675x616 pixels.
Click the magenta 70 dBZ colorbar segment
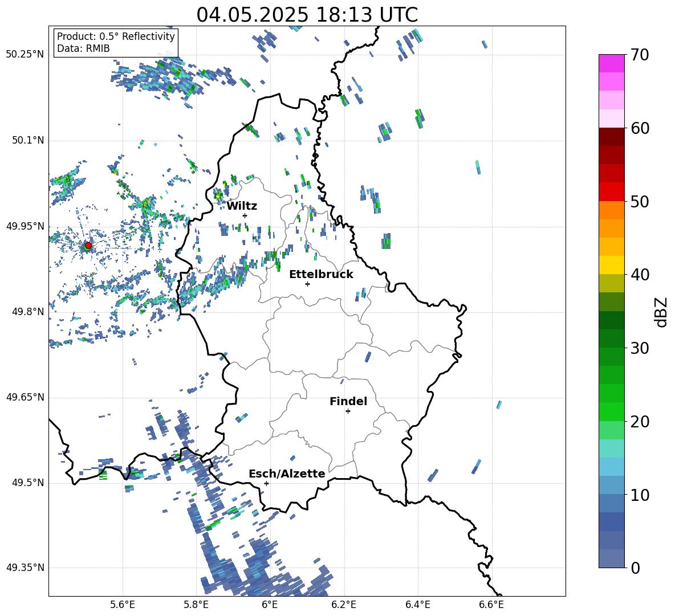[x=611, y=63]
